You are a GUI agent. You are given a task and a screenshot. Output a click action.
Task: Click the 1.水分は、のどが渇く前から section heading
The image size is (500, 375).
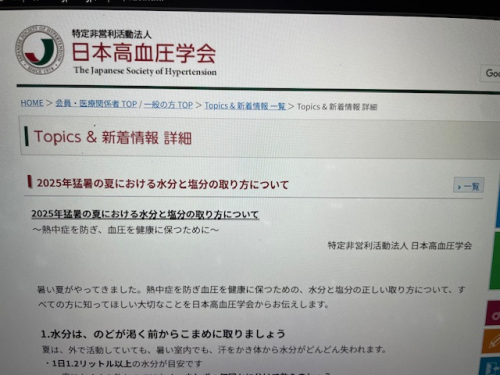pyautogui.click(x=163, y=334)
